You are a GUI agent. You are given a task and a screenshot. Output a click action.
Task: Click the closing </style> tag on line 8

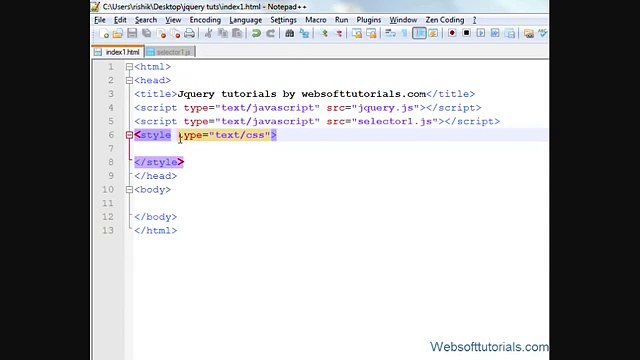tap(159, 162)
